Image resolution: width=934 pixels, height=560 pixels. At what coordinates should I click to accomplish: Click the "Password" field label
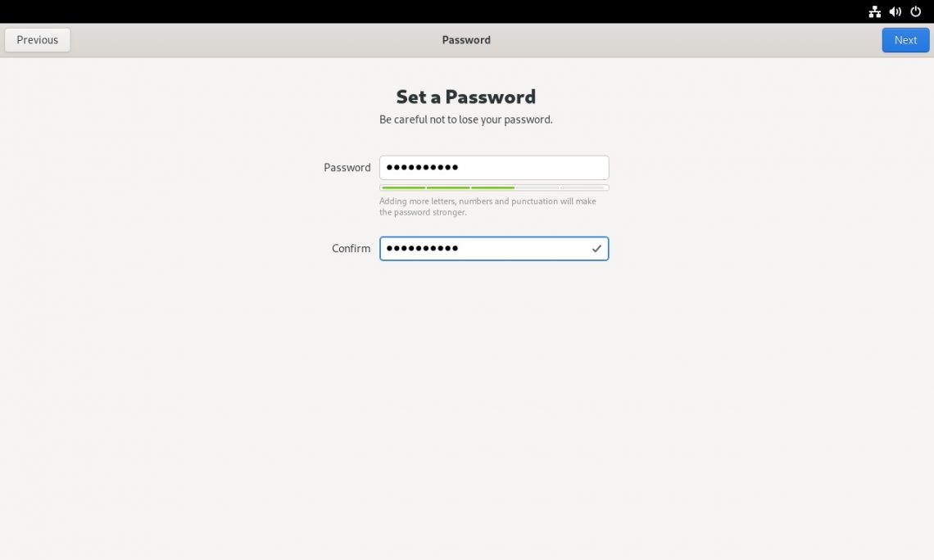click(347, 168)
